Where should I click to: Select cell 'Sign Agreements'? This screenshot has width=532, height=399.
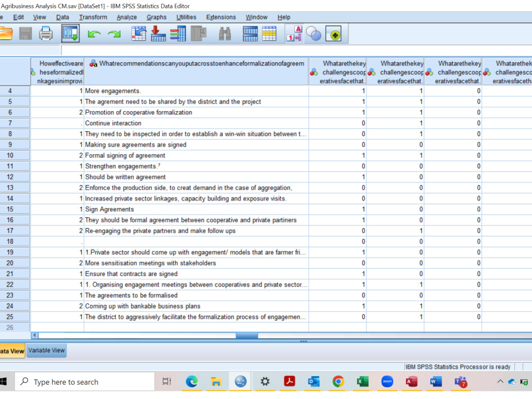coord(196,209)
